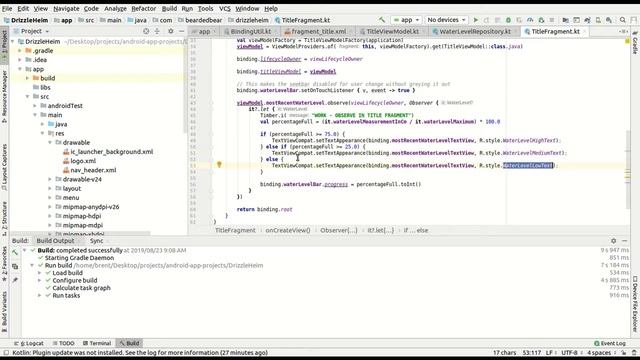
Task: Toggle the Device File Explorer side tab
Action: [635, 304]
